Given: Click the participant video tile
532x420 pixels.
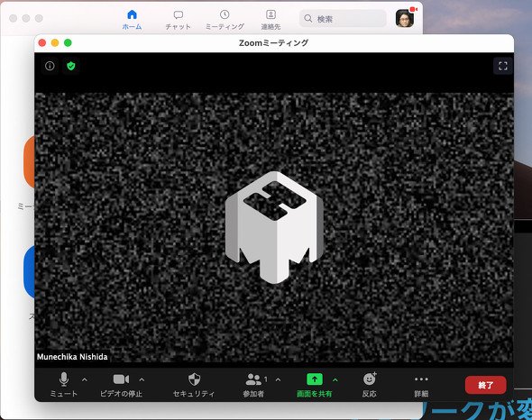Looking at the screenshot, I should (274, 227).
